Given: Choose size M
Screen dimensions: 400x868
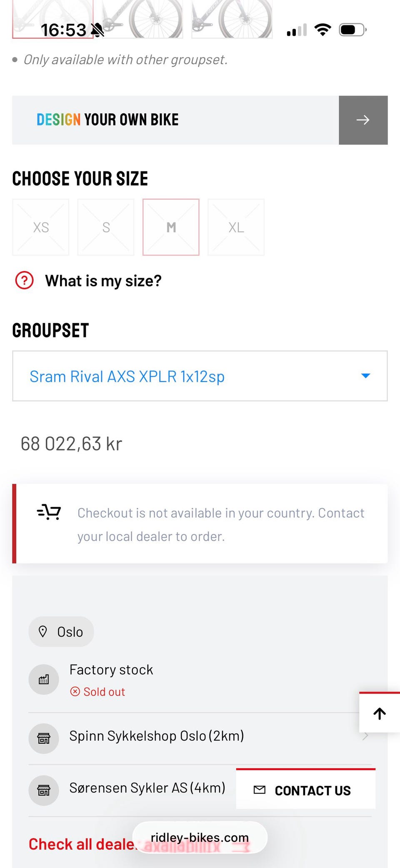Looking at the screenshot, I should tap(171, 227).
